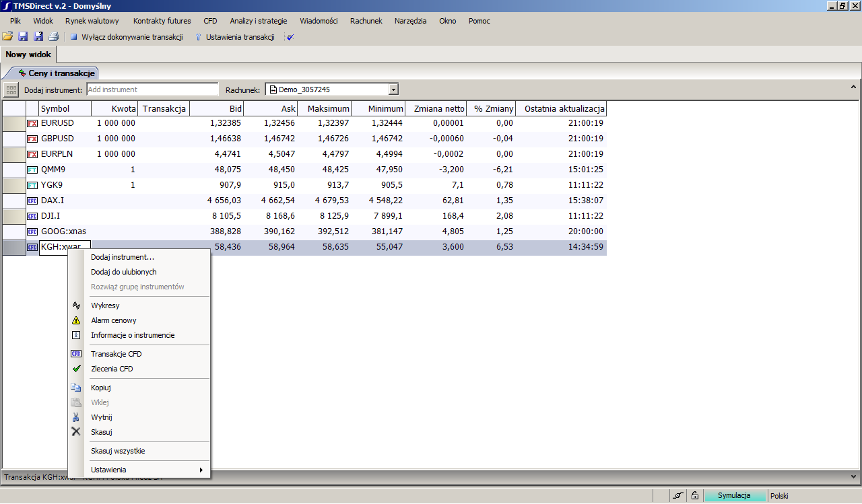This screenshot has height=504, width=862.
Task: Click the CFD icon of DAX.I row
Action: [x=32, y=201]
